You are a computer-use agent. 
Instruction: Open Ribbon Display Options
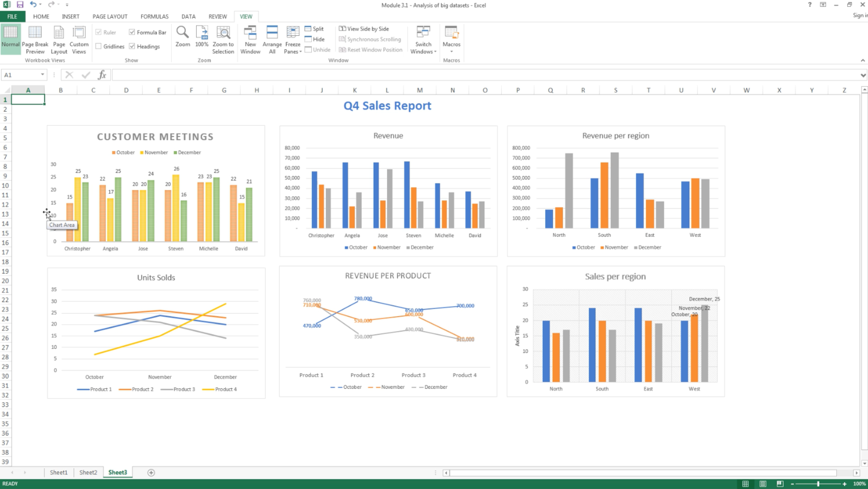tap(823, 5)
